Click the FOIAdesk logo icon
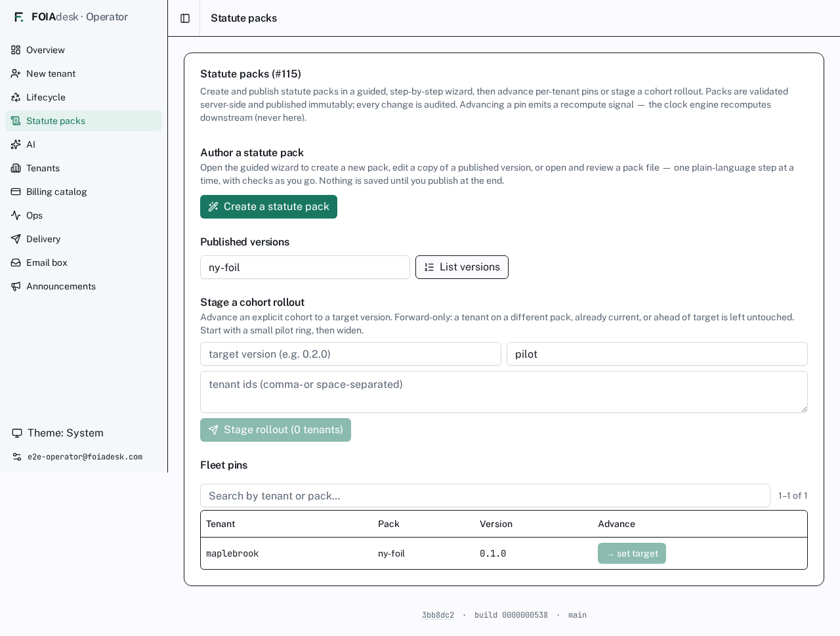This screenshot has width=840, height=636. 18,17
